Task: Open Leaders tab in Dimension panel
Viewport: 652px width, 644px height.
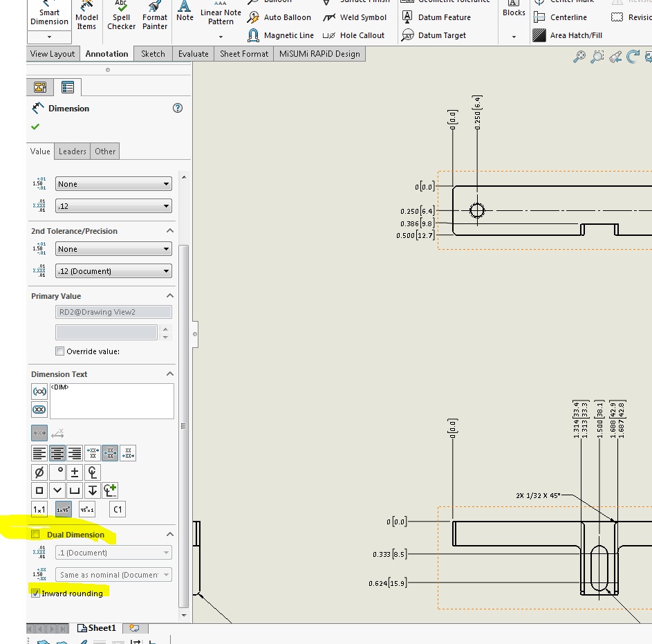Action: click(x=72, y=151)
